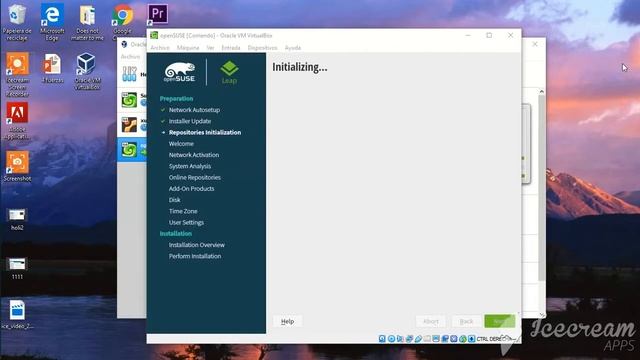Click the green Next button
This screenshot has height=360, width=640.
pyautogui.click(x=500, y=322)
